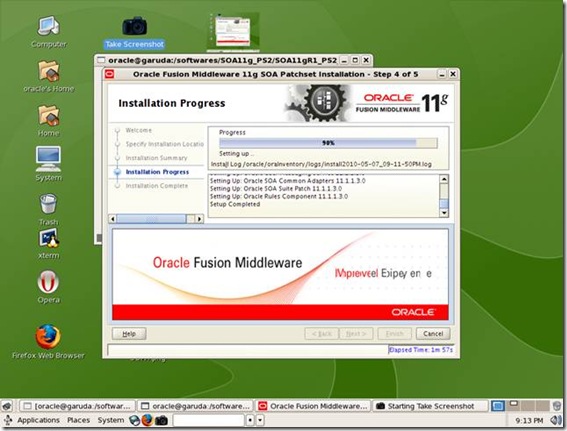Image resolution: width=567 pixels, height=431 pixels.
Task: Click the Applications menu foot icon
Action: click(8, 420)
